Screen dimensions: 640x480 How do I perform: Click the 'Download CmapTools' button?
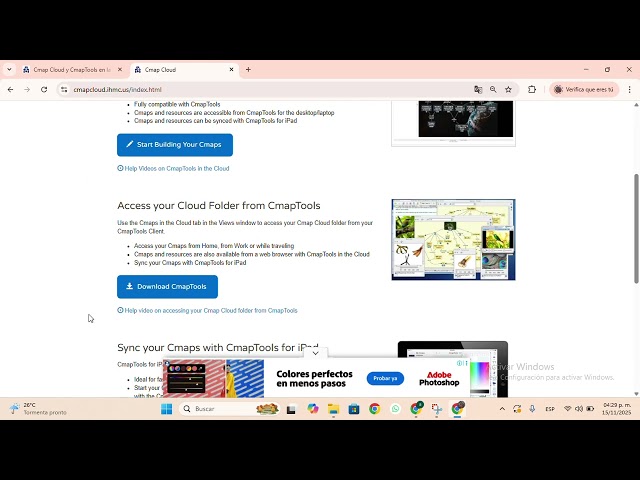pyautogui.click(x=167, y=287)
